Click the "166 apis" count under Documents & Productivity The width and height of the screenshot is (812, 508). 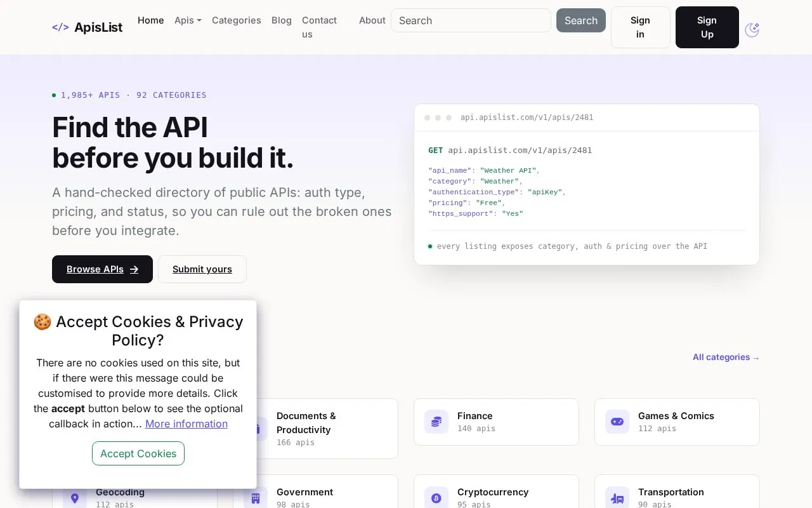pyautogui.click(x=296, y=443)
